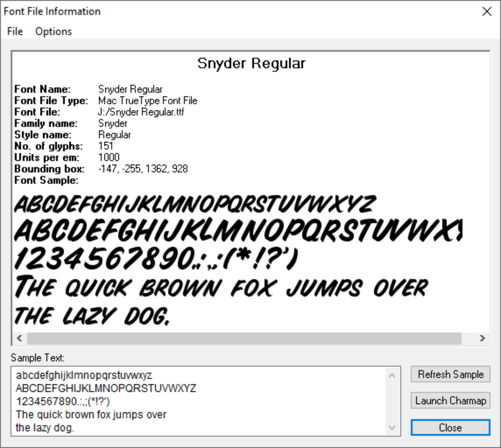Click right arrow of horizontal preview scrollbar
Screen dimensions: 501x448
coord(482,338)
